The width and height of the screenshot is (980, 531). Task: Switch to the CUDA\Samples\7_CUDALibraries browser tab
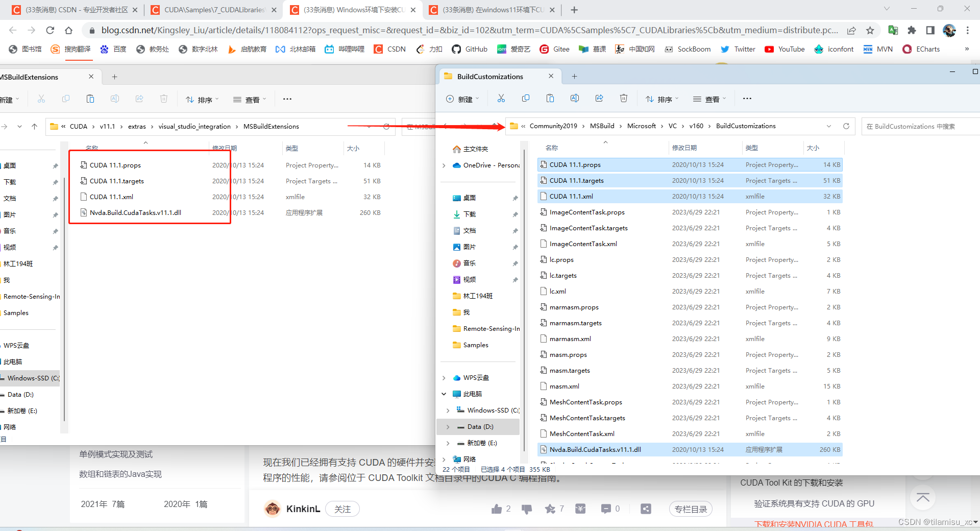coord(213,10)
